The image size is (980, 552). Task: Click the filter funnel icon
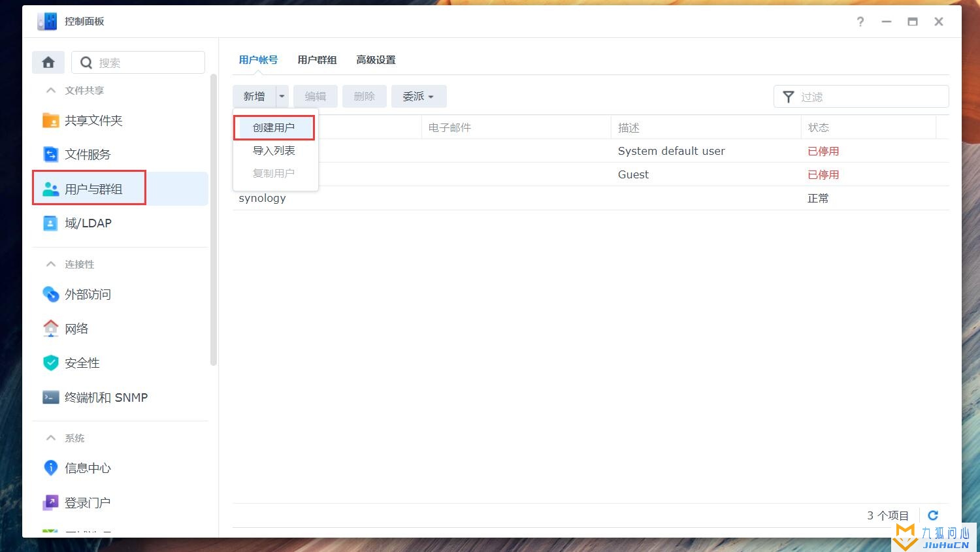pyautogui.click(x=789, y=97)
